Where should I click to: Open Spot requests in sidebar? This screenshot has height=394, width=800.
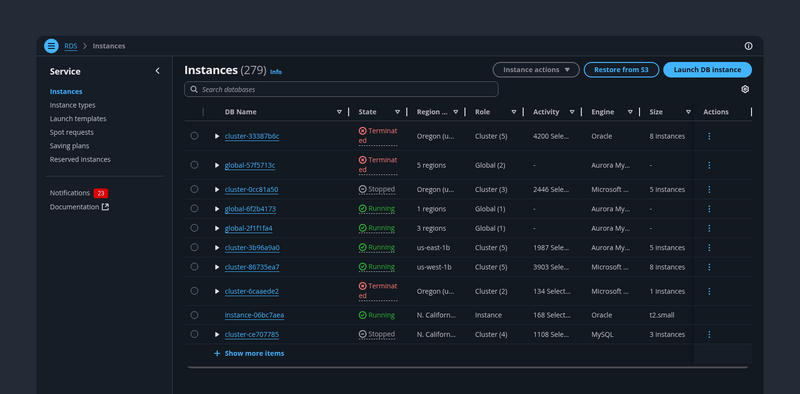tap(71, 132)
